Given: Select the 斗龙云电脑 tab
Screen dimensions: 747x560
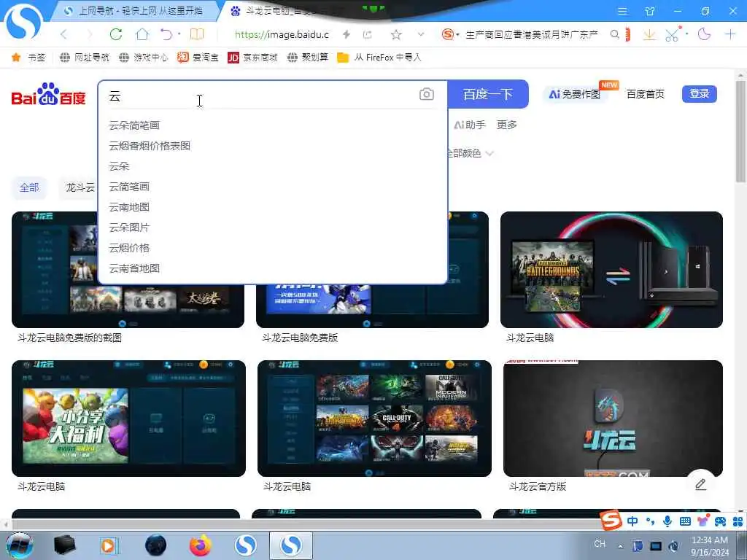Looking at the screenshot, I should pyautogui.click(x=286, y=11).
